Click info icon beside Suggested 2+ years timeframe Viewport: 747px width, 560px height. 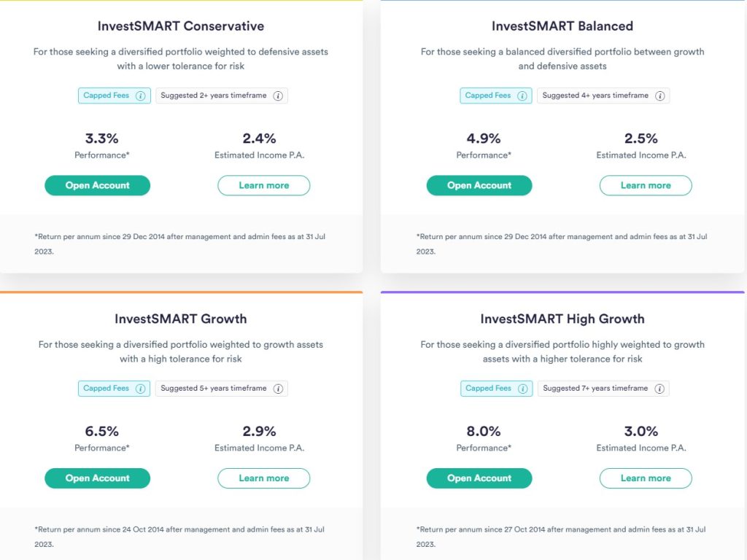pos(278,96)
